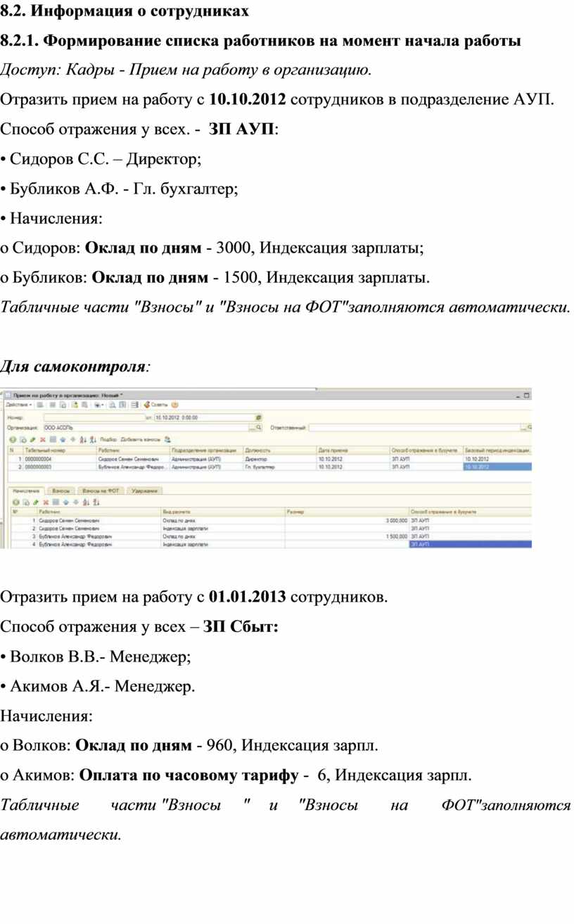
Task: Click Sort Descending icon in Начисления toolbar
Action: (x=96, y=502)
